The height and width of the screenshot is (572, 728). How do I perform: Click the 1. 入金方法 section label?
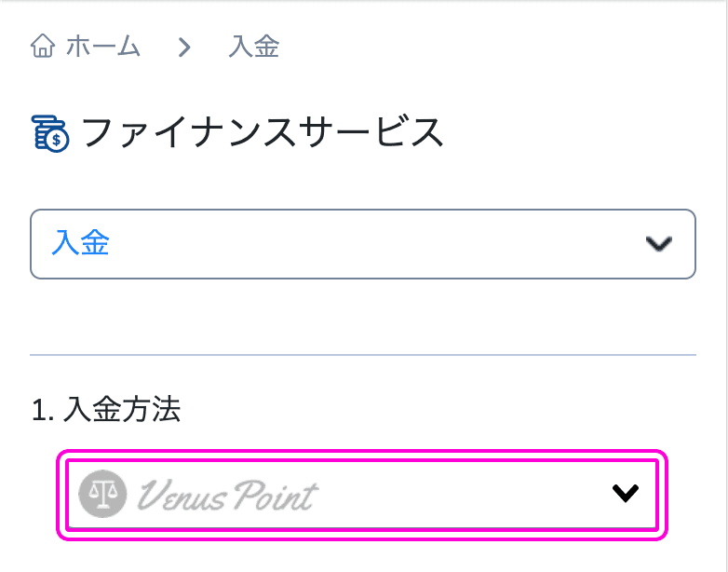(106, 409)
